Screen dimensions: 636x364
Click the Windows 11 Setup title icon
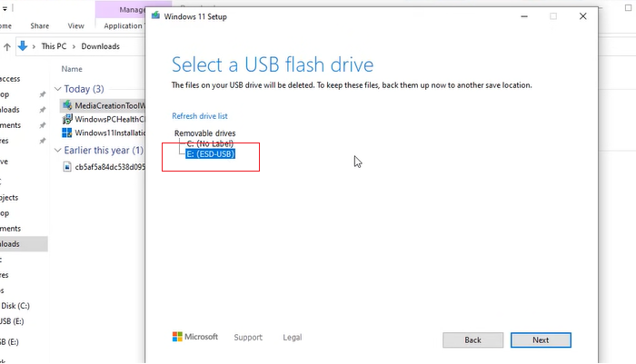coord(156,15)
